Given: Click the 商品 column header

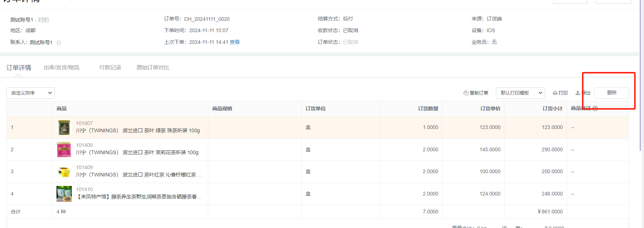Looking at the screenshot, I should coord(62,109).
